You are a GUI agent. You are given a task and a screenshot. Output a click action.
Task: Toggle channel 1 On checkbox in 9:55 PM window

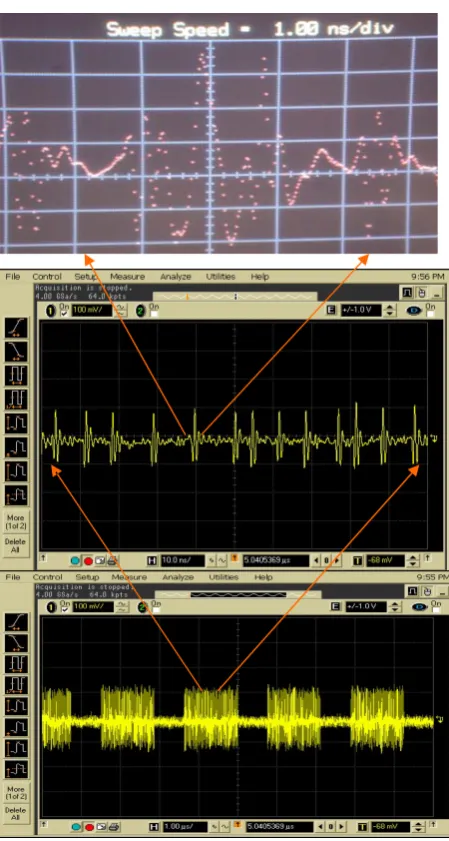[x=65, y=610]
